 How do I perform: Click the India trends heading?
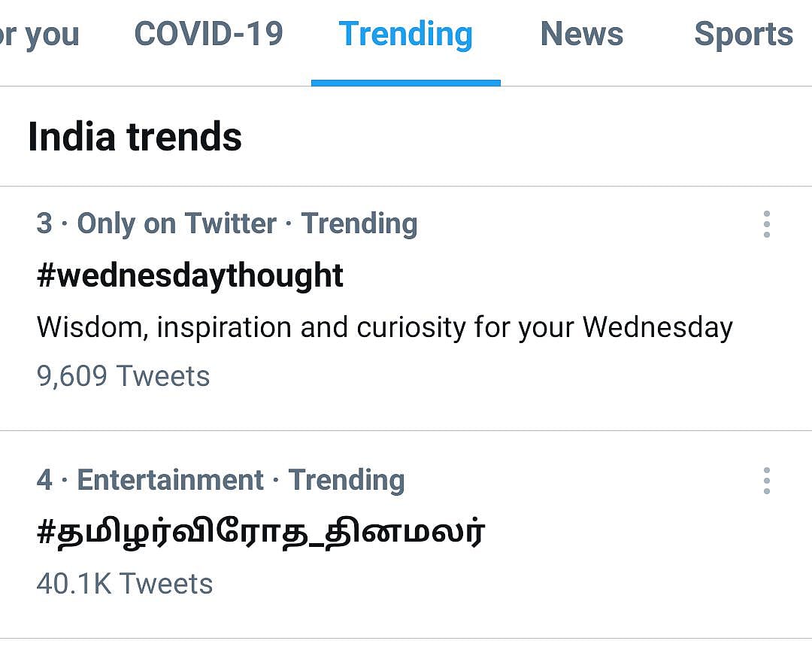135,136
